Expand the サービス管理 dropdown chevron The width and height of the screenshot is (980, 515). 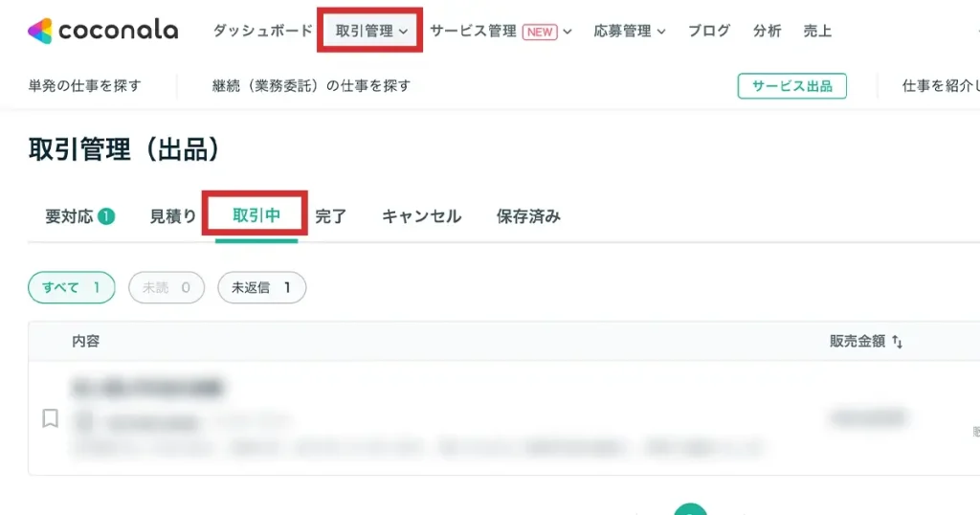568,32
